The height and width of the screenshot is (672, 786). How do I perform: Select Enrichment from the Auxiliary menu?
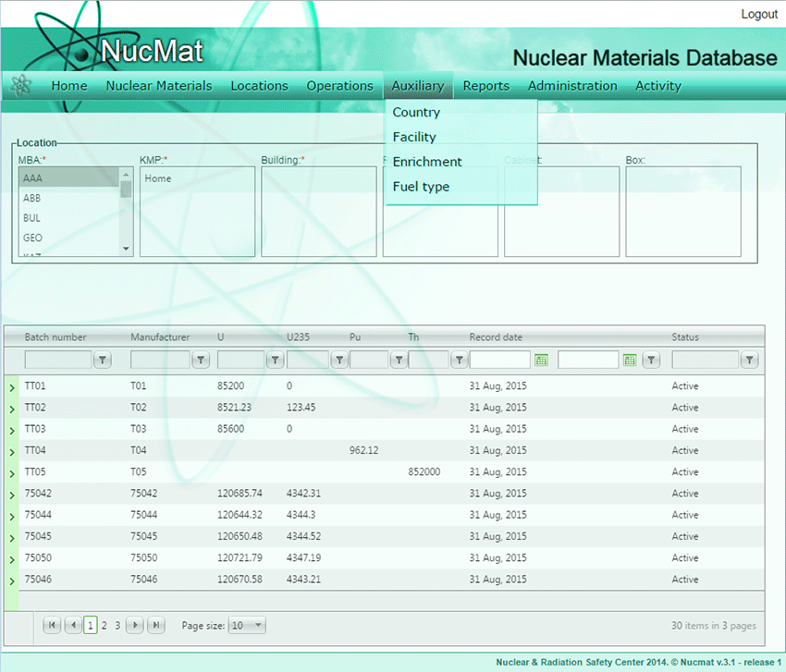click(x=426, y=162)
